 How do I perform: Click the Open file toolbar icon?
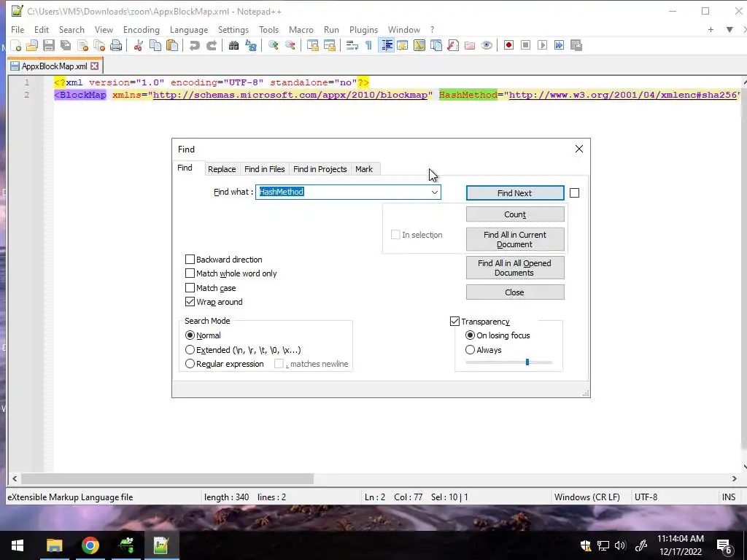(x=32, y=45)
